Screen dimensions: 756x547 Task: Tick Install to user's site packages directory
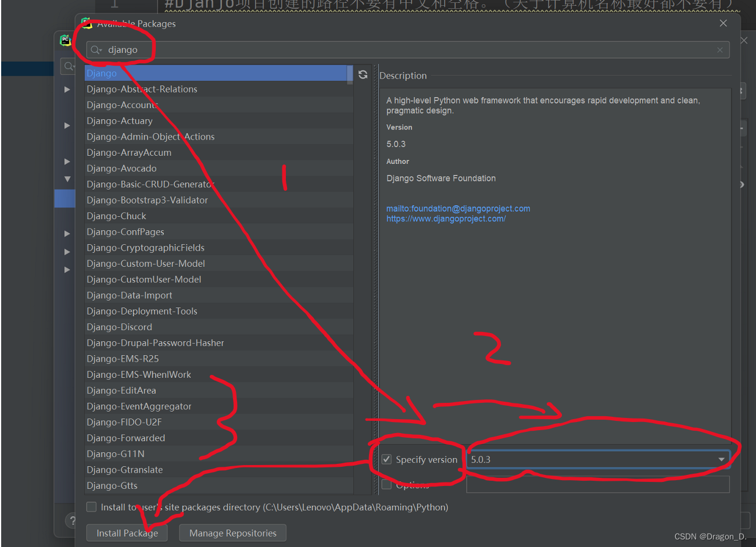click(x=91, y=507)
